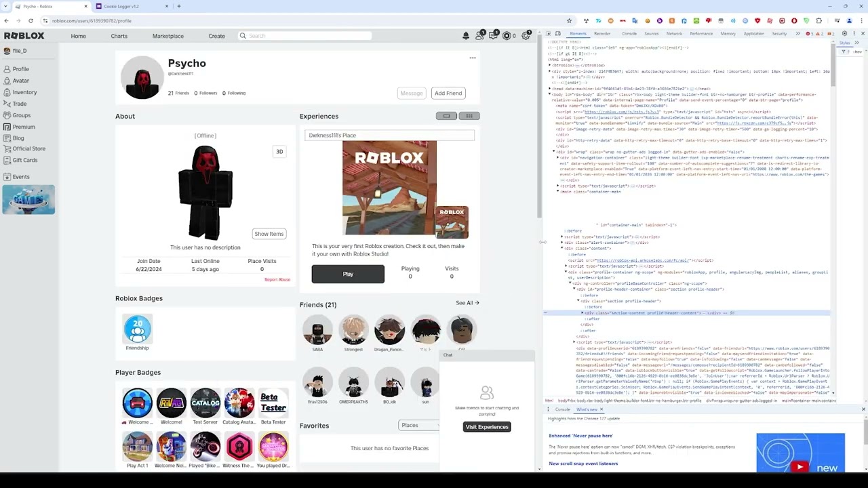This screenshot has height=488, width=868.
Task: Bookmark this page with the star icon
Action: pos(569,20)
